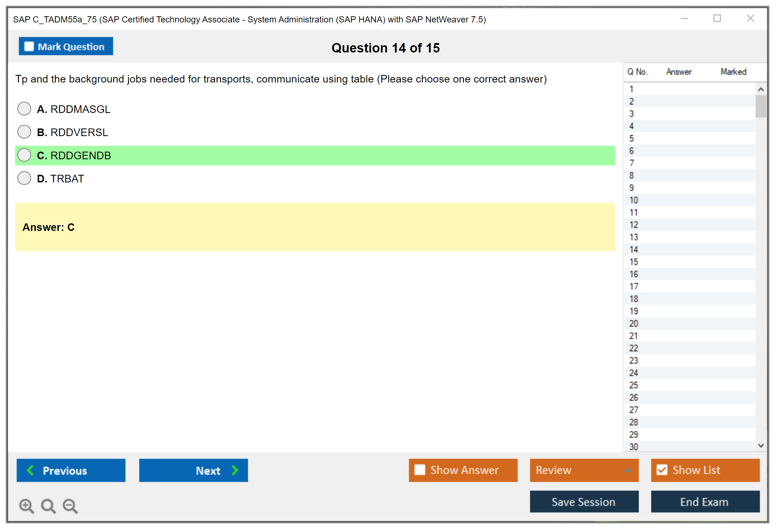Jump to question 22 in list
778x532 pixels.
(x=634, y=348)
